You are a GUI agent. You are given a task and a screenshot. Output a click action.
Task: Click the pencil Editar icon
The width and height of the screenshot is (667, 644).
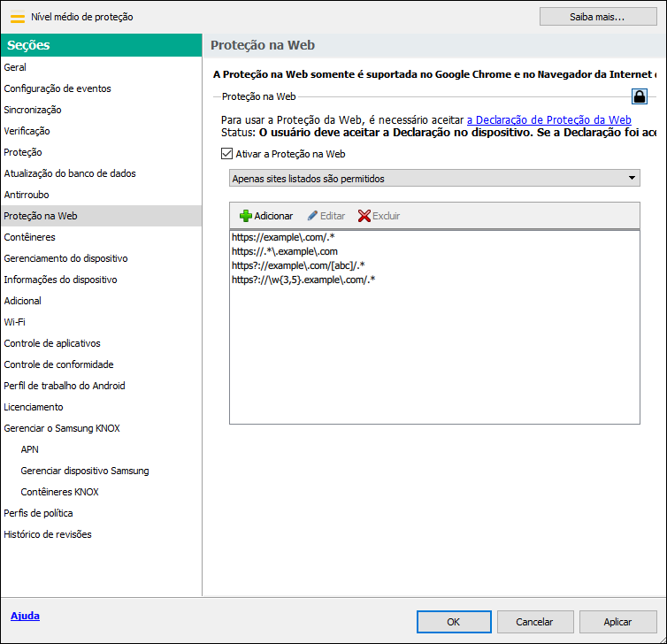tap(312, 216)
